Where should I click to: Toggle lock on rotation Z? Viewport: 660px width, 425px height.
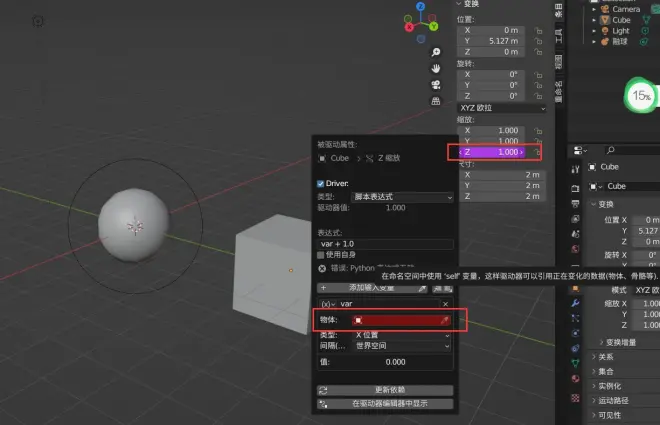[538, 96]
